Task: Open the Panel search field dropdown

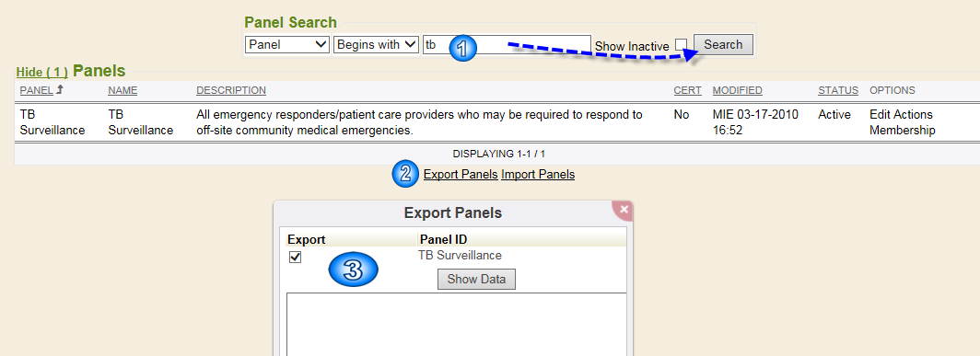Action: tap(287, 44)
